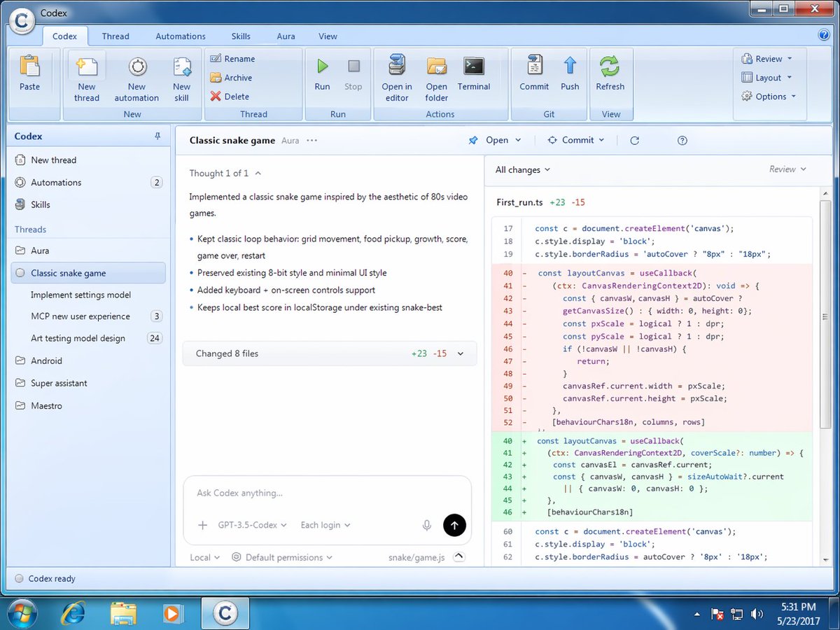Open the Open dropdown in thread header
The height and width of the screenshot is (630, 840).
tap(495, 140)
